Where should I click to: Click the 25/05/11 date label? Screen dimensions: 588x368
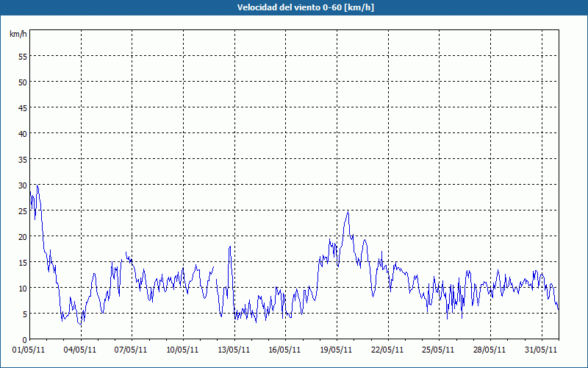tap(439, 350)
